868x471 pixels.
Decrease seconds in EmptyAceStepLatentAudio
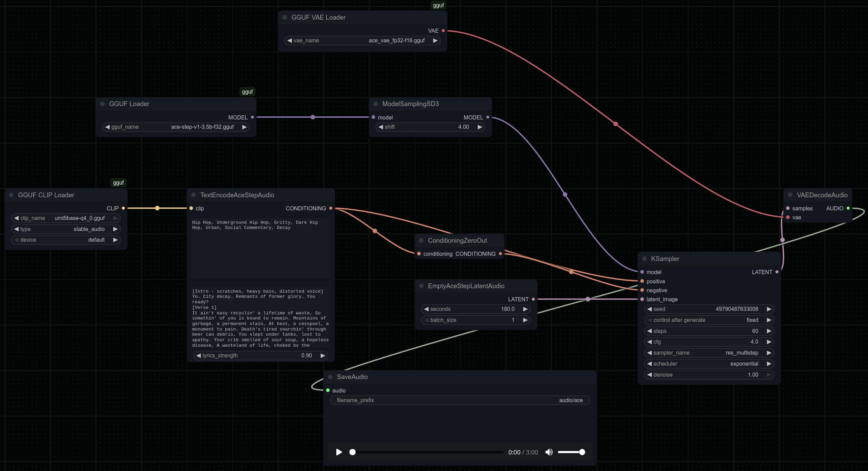[426, 309]
